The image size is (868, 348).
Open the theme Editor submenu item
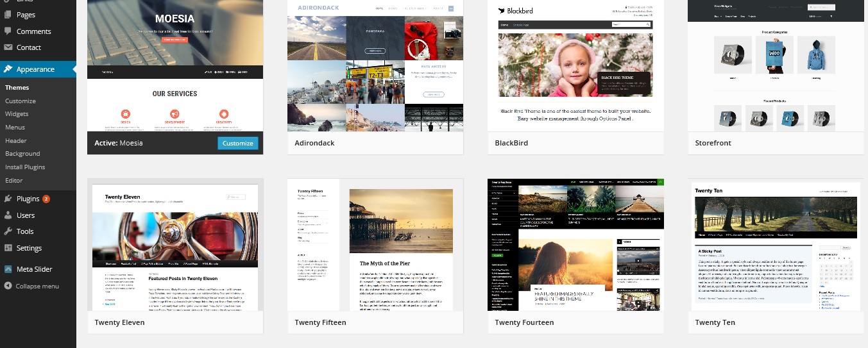(14, 181)
